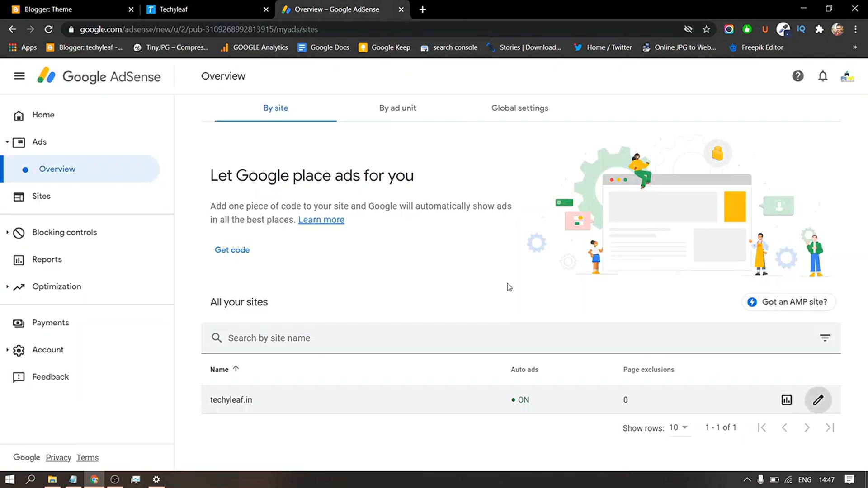
Task: Open the Terms link
Action: (x=87, y=458)
